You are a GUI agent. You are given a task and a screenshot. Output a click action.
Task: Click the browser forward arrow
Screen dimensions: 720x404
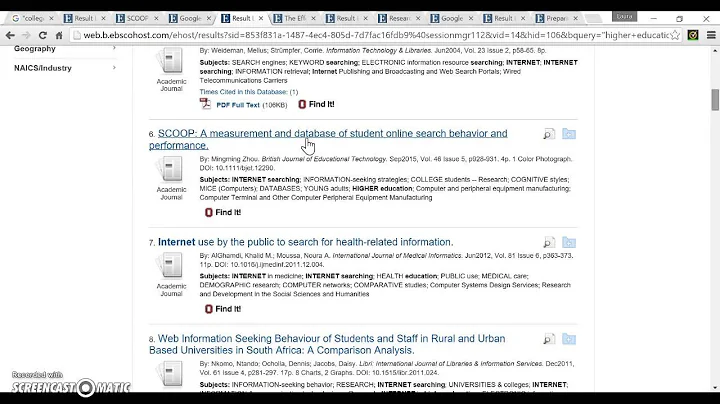pyautogui.click(x=26, y=35)
